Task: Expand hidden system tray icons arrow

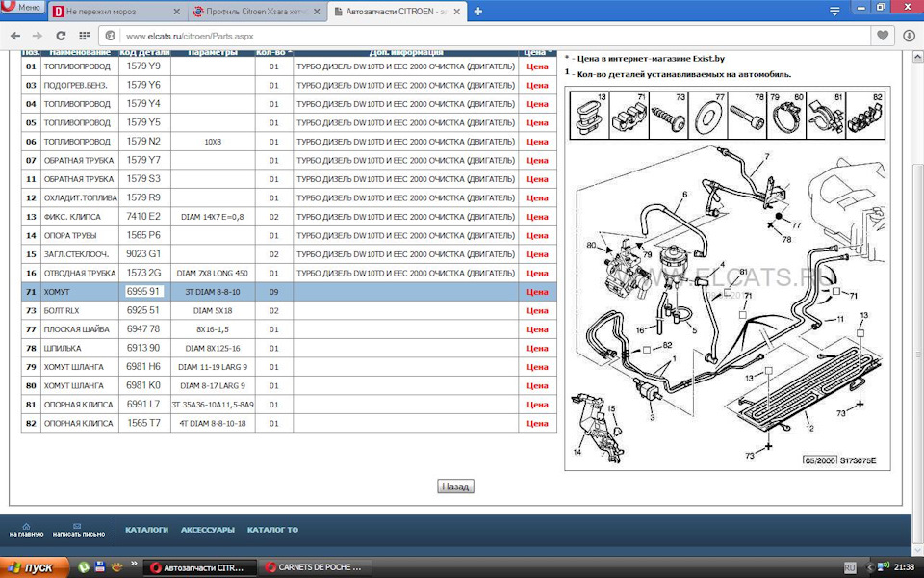Action: tap(870, 567)
